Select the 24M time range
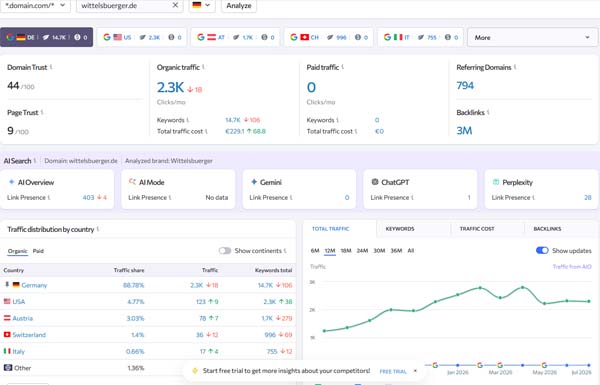This screenshot has height=385, width=600. click(x=362, y=251)
